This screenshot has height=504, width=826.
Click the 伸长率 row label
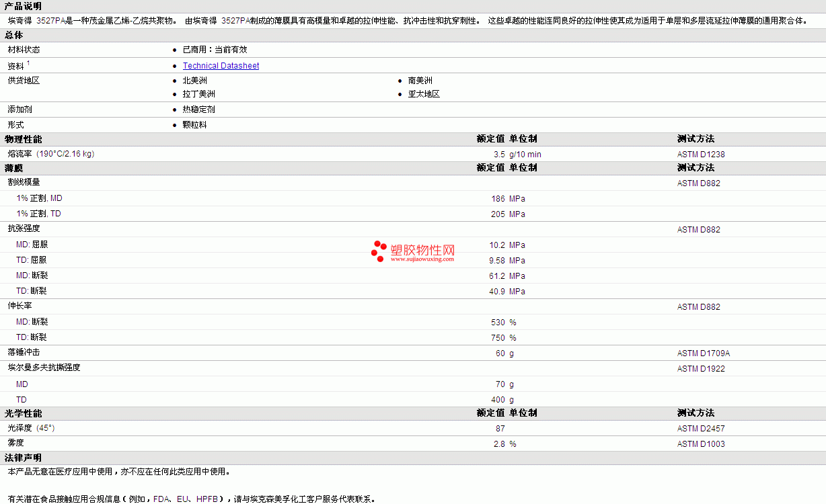[20, 306]
